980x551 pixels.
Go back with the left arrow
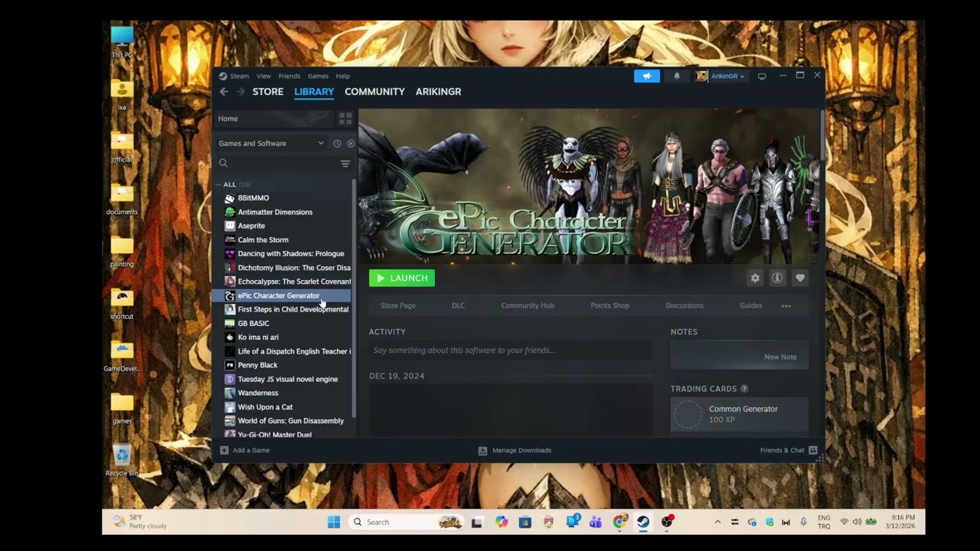pos(224,91)
